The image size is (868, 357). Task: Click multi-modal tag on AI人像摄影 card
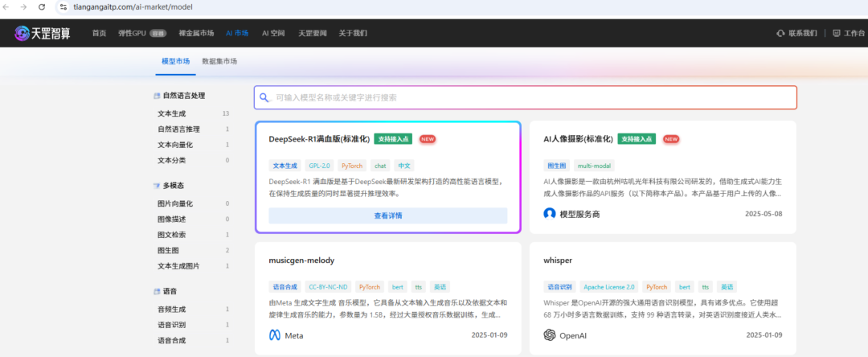(x=594, y=166)
